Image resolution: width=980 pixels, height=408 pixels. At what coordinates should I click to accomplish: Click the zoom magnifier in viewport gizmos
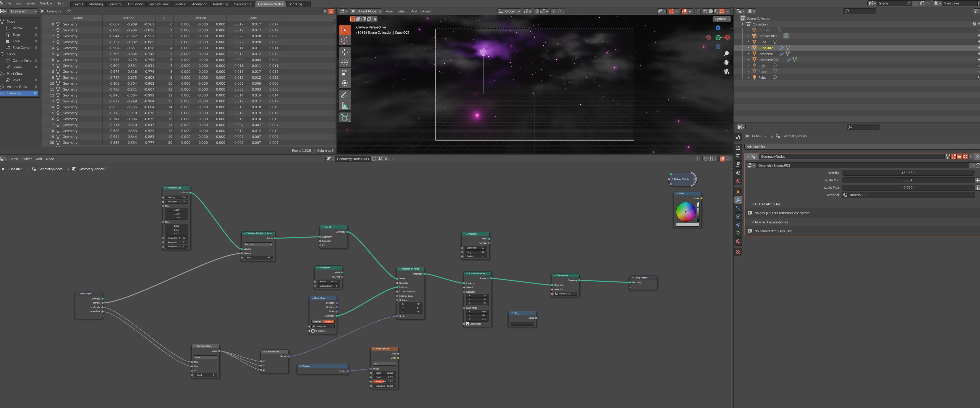tap(726, 53)
